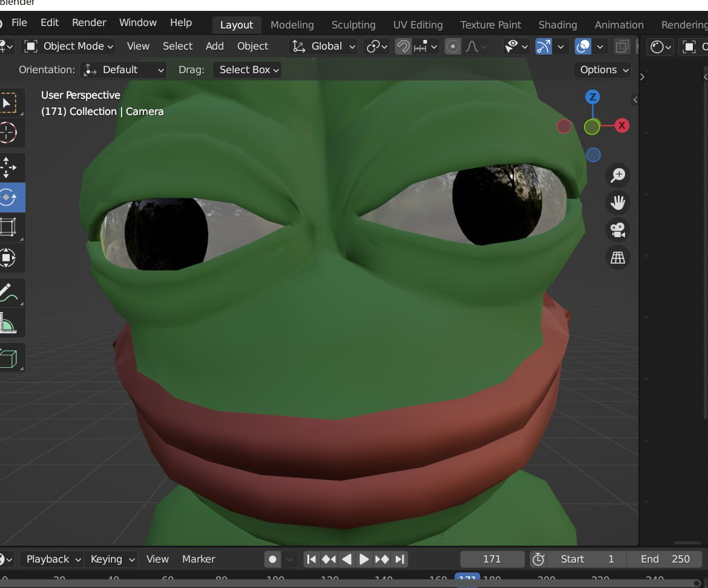
Task: Switch to UV Editing workspace tab
Action: [418, 25]
